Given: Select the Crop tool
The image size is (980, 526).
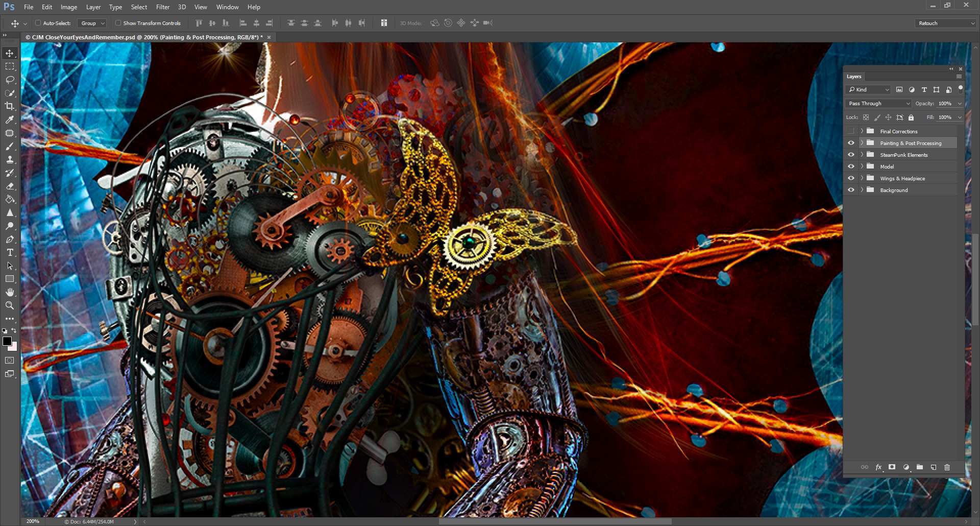Looking at the screenshot, I should [10, 106].
